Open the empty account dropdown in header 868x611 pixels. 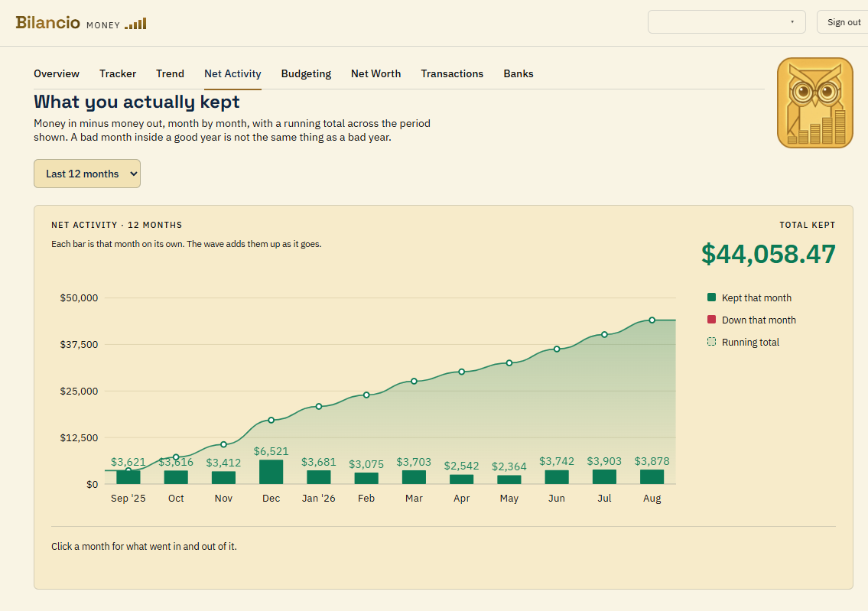click(x=727, y=22)
